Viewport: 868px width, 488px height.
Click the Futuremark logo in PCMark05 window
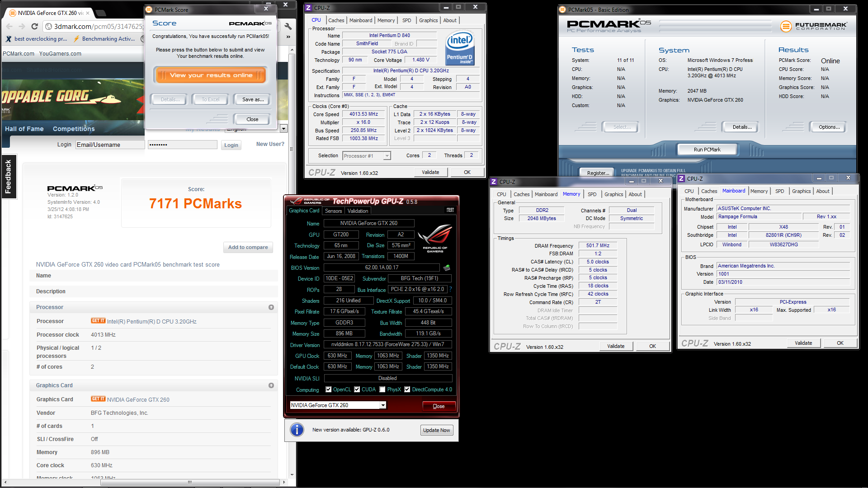(x=814, y=26)
